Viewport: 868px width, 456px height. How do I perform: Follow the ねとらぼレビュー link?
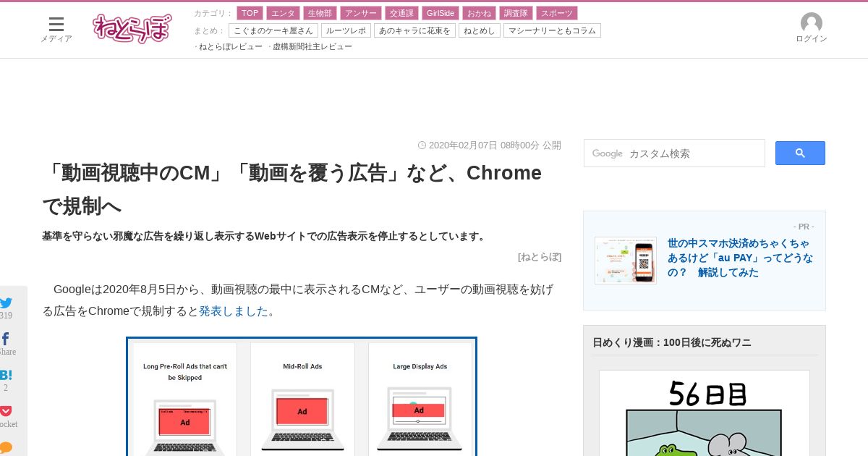(x=230, y=46)
